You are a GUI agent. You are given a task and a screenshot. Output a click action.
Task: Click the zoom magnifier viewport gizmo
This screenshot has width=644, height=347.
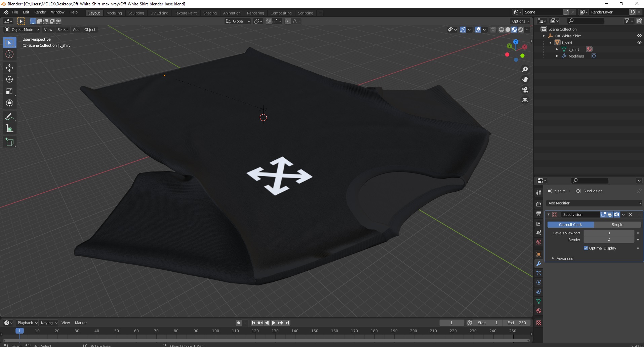point(525,69)
